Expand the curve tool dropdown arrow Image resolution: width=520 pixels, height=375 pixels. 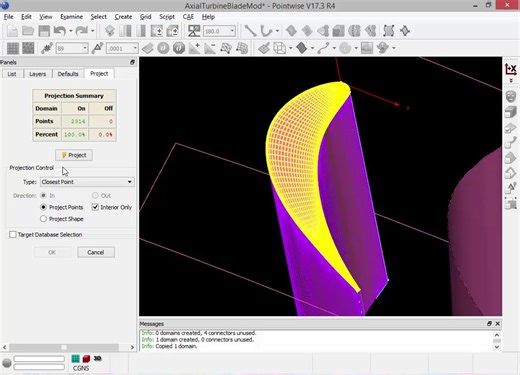point(277,31)
